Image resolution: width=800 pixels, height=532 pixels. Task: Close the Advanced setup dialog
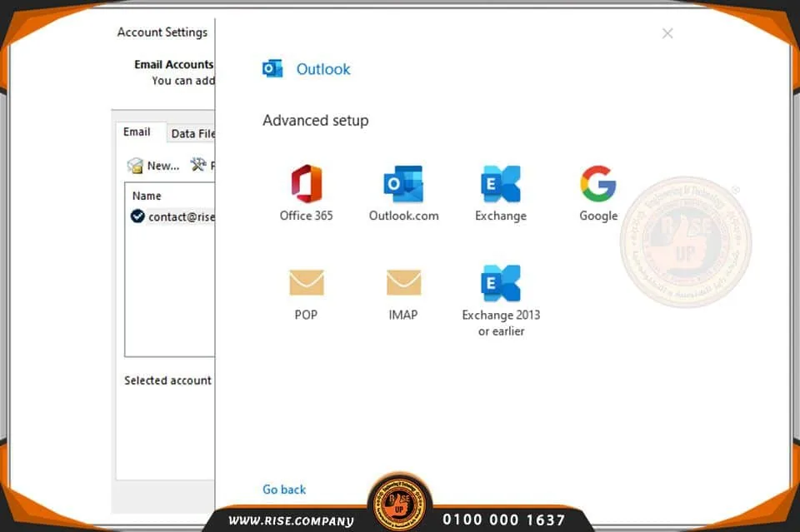click(667, 33)
